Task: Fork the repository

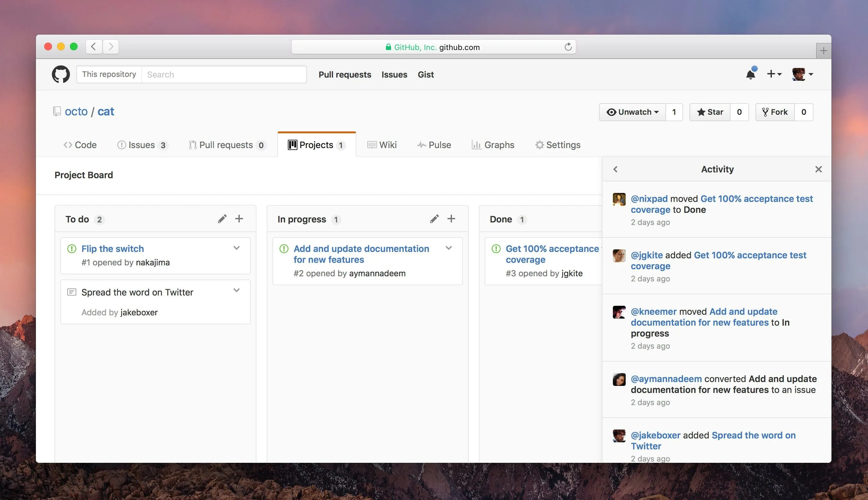Action: (x=775, y=112)
